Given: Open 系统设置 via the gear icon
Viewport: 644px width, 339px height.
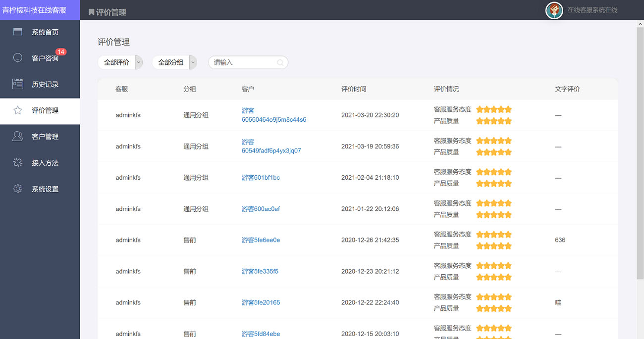Looking at the screenshot, I should click(17, 189).
